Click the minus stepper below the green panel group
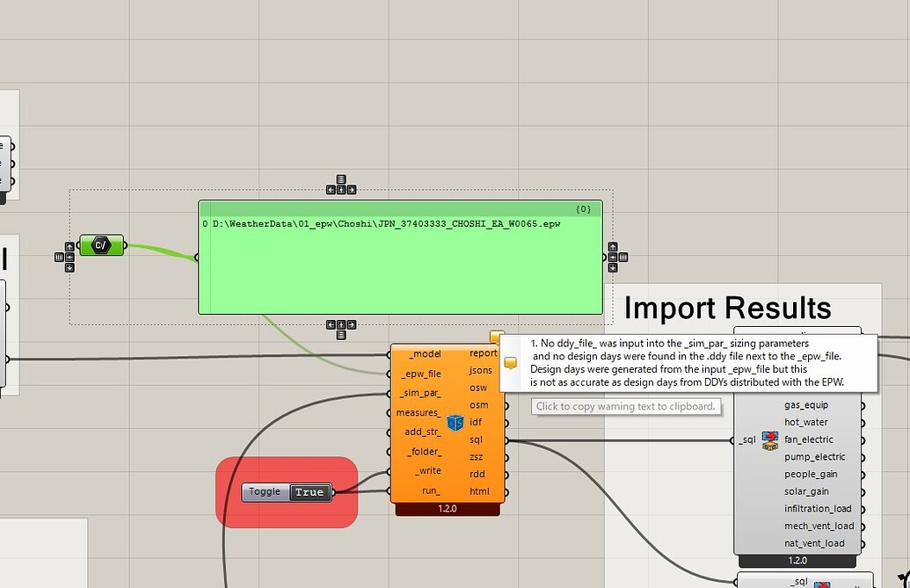 coord(340,324)
